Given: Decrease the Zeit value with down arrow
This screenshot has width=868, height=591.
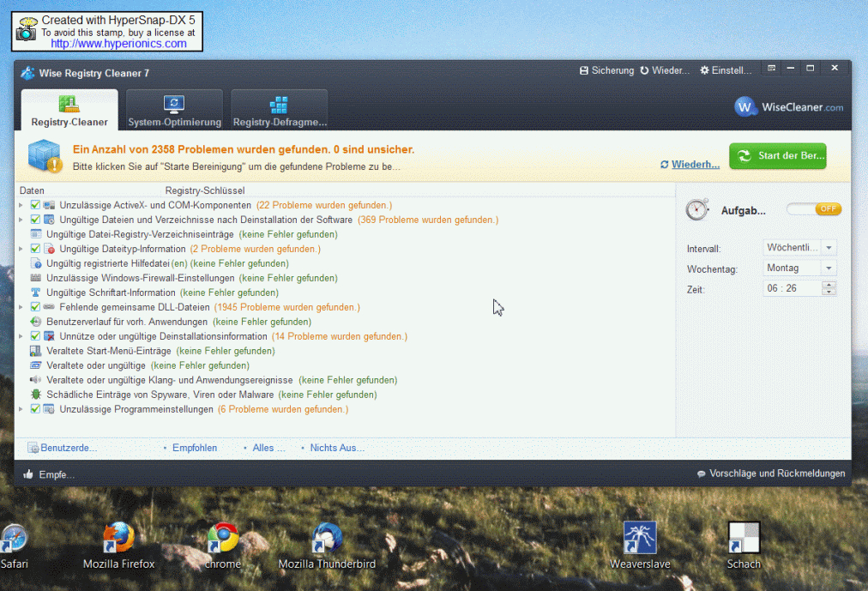Looking at the screenshot, I should pyautogui.click(x=829, y=292).
